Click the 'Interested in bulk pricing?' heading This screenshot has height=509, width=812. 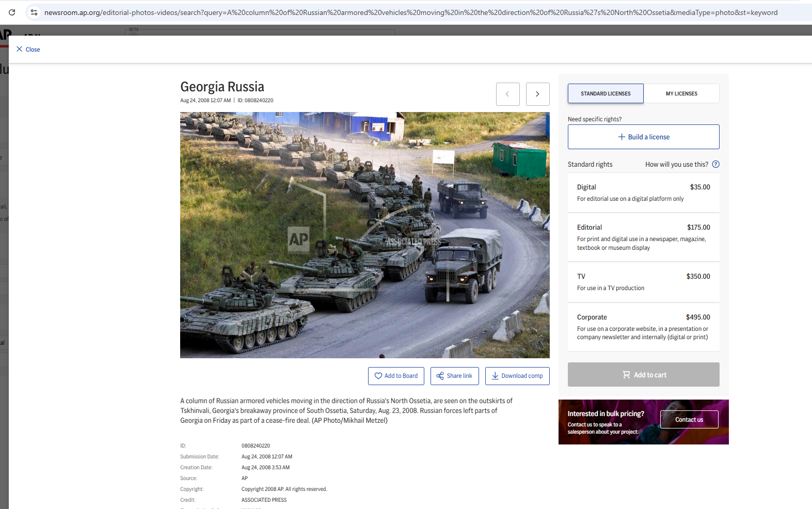606,414
